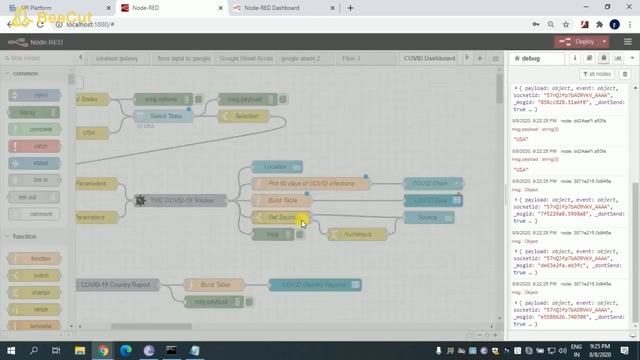Select the comment node in palette
Viewport: 640px width, 360px height.
coord(34,214)
